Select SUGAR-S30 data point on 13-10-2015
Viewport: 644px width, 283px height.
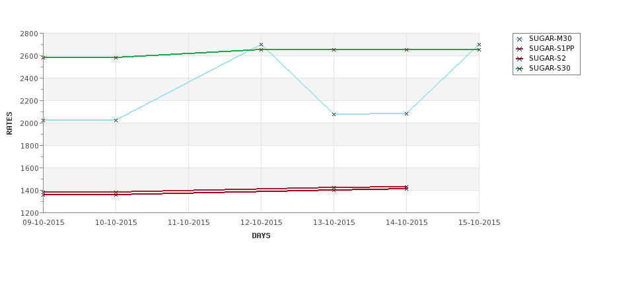coord(334,49)
